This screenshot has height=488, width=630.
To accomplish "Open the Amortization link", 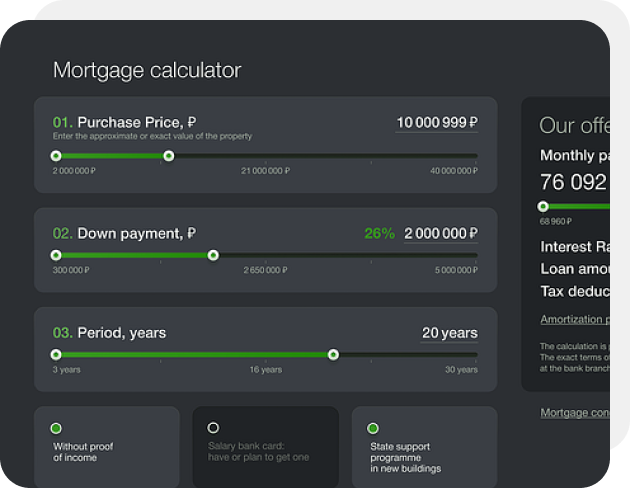I will 575,320.
